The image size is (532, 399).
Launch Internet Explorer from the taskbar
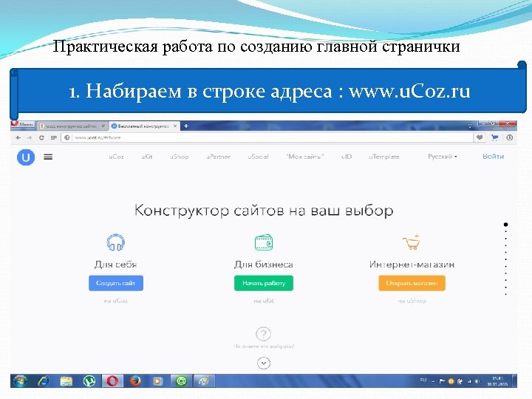44,381
